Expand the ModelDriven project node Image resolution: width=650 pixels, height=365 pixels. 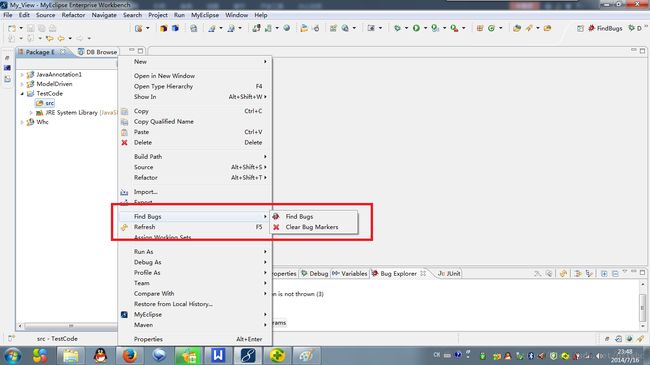pyautogui.click(x=22, y=84)
